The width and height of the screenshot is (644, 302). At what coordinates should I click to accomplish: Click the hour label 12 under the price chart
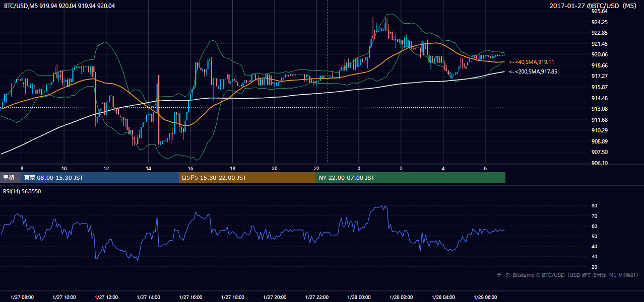tap(106, 168)
